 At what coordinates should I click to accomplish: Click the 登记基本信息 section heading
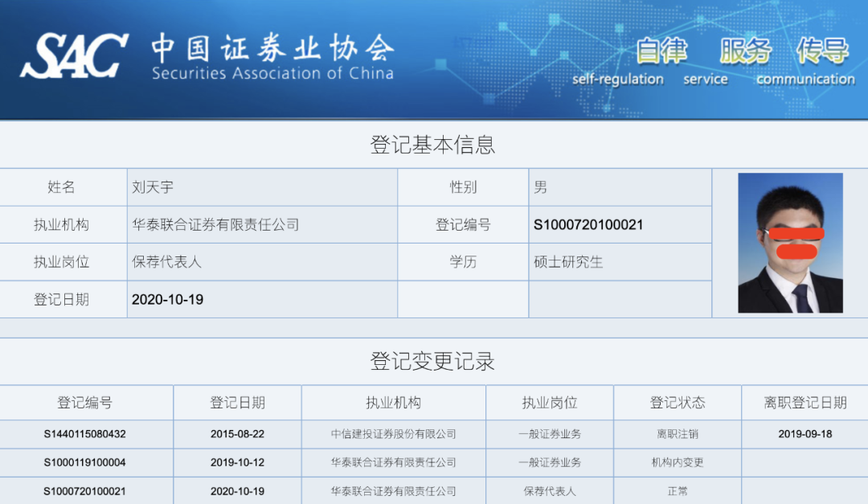tap(432, 145)
